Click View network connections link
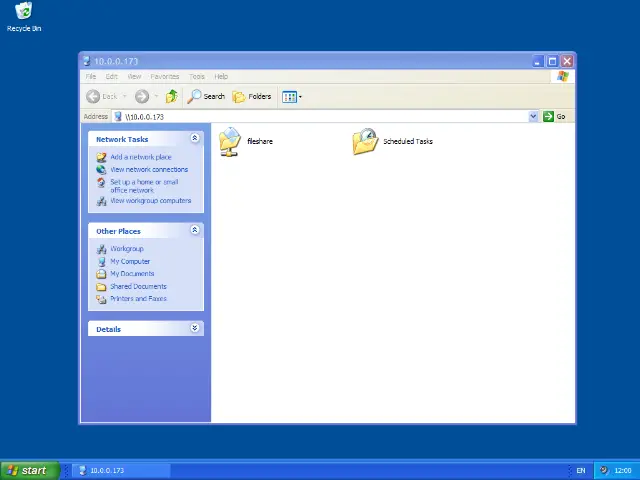 pyautogui.click(x=149, y=169)
